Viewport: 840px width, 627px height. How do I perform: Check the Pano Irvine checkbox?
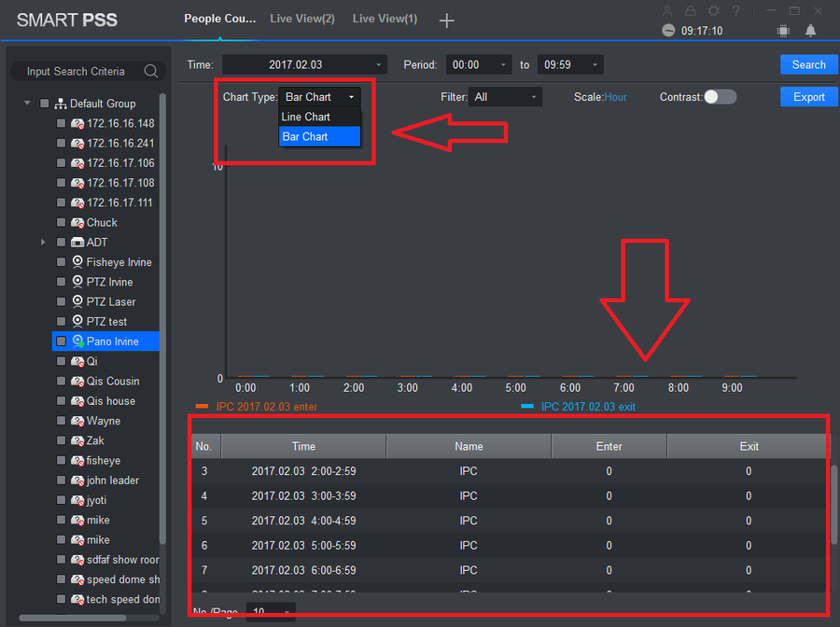tap(61, 341)
